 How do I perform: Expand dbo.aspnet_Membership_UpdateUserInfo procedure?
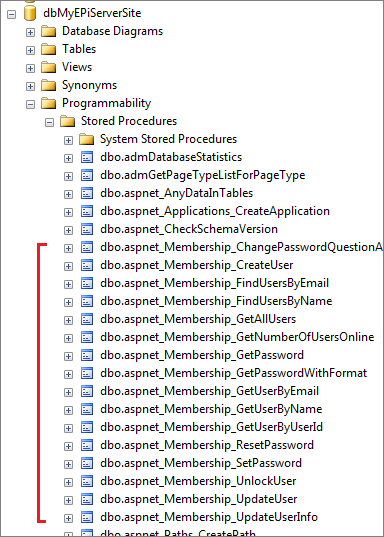(x=68, y=519)
